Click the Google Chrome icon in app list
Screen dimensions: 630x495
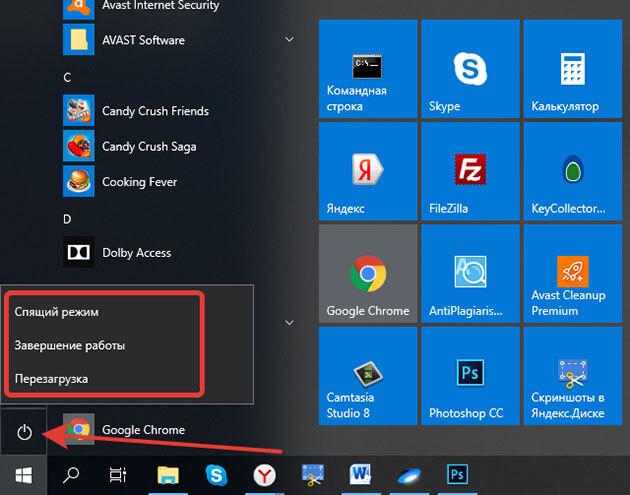click(x=79, y=429)
